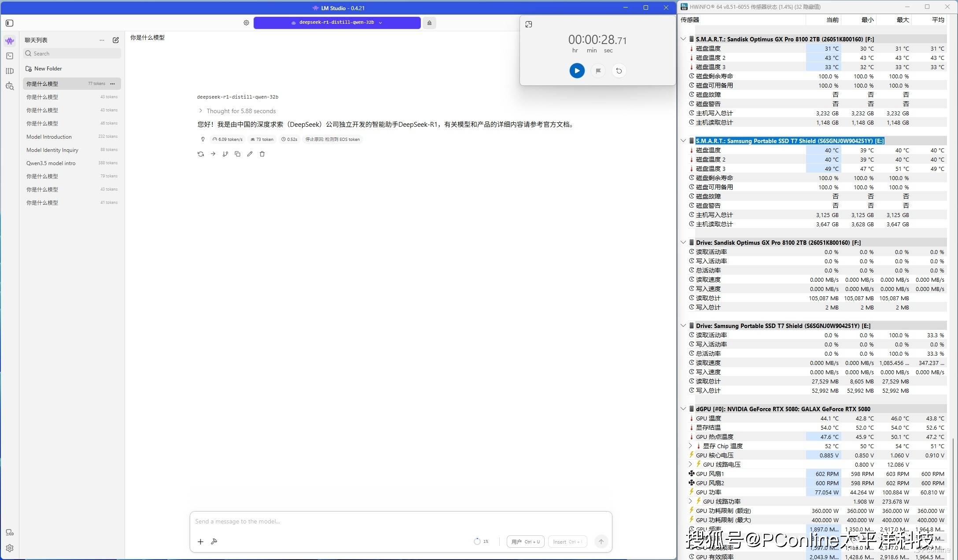The image size is (958, 560).
Task: Reset the stopwatch timer
Action: [619, 70]
